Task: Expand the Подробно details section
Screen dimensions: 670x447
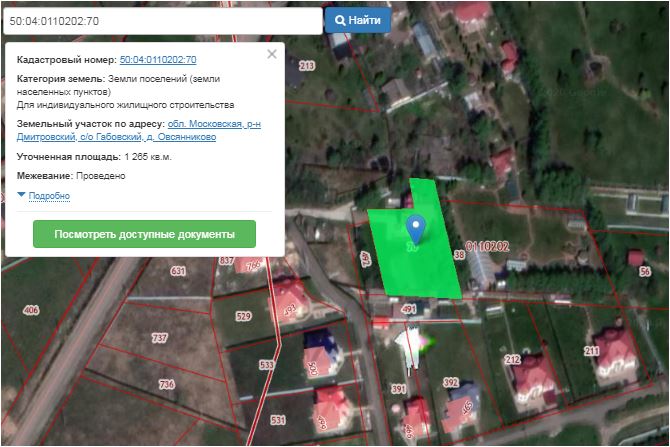Action: 49,196
